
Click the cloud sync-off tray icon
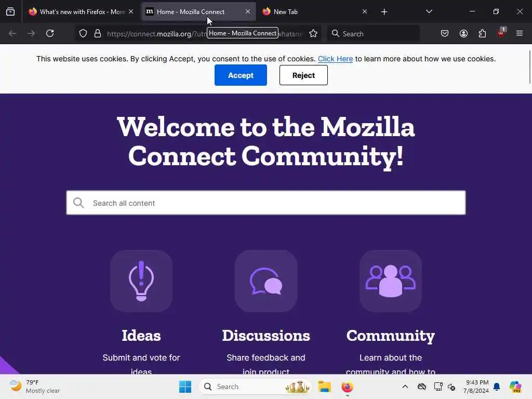point(422,387)
